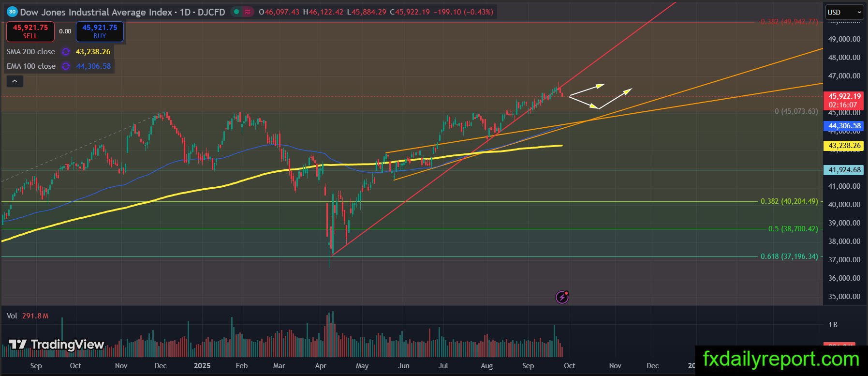
Task: Click the high value H46,122.42
Action: (323, 12)
